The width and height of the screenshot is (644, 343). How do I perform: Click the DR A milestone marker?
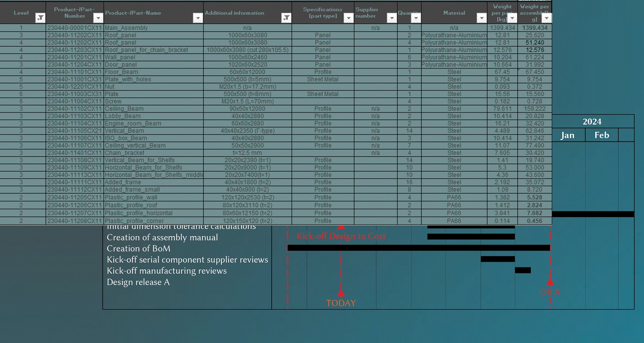coord(550,283)
